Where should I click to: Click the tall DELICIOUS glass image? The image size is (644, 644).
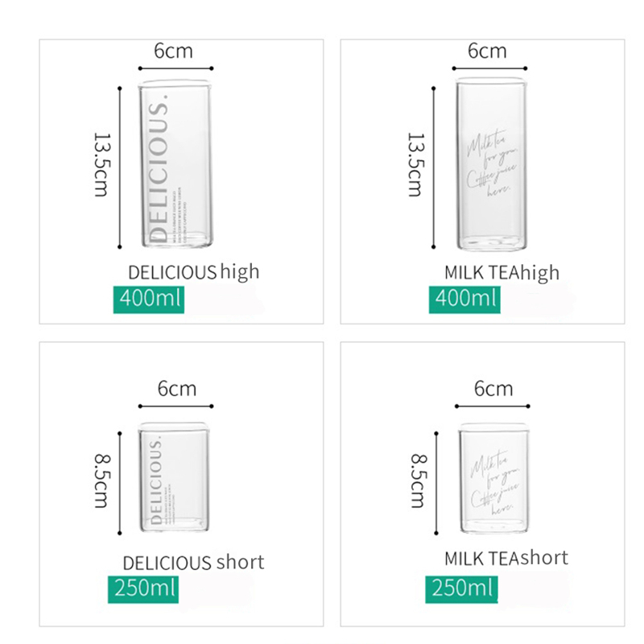tap(176, 163)
